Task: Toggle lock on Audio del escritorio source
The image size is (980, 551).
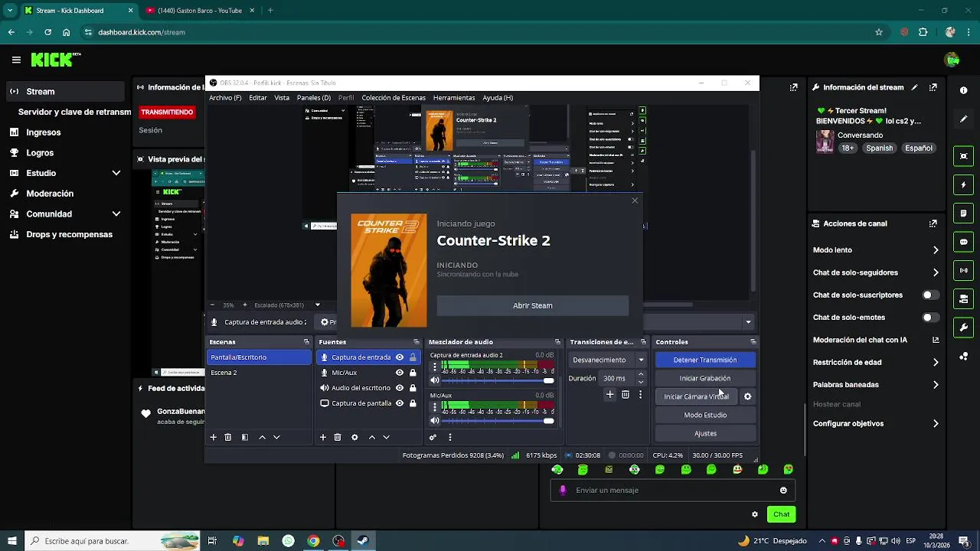Action: 413,388
